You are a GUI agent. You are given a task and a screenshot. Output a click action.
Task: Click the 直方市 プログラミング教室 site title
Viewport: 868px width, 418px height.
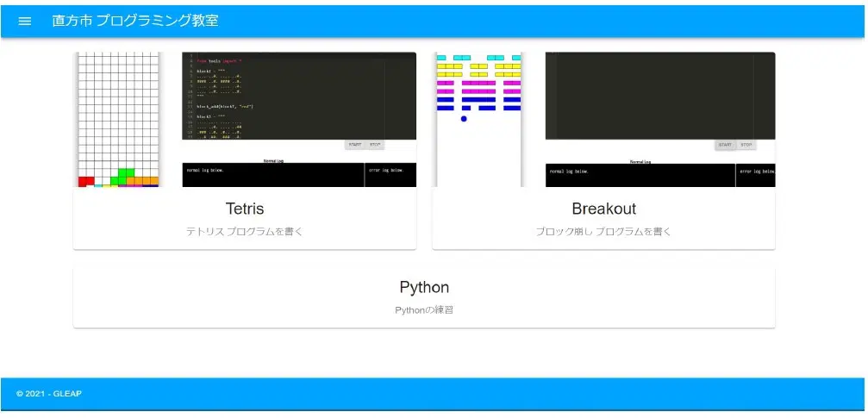tap(136, 21)
